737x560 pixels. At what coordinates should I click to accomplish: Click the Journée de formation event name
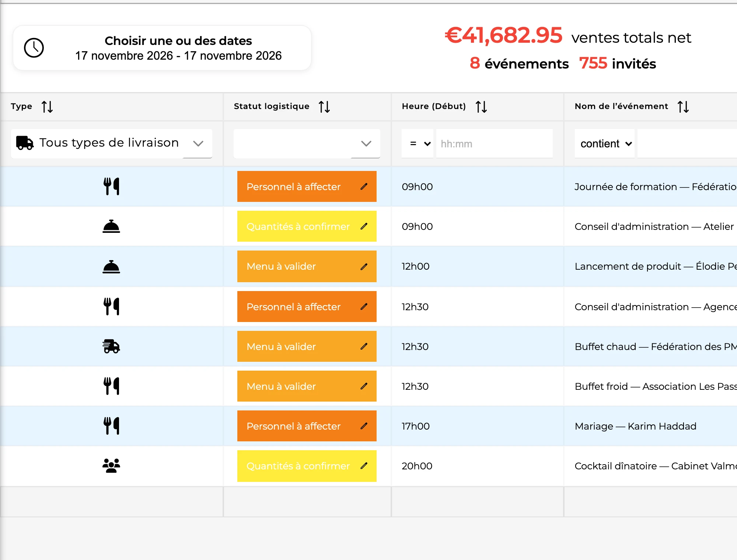tap(656, 186)
